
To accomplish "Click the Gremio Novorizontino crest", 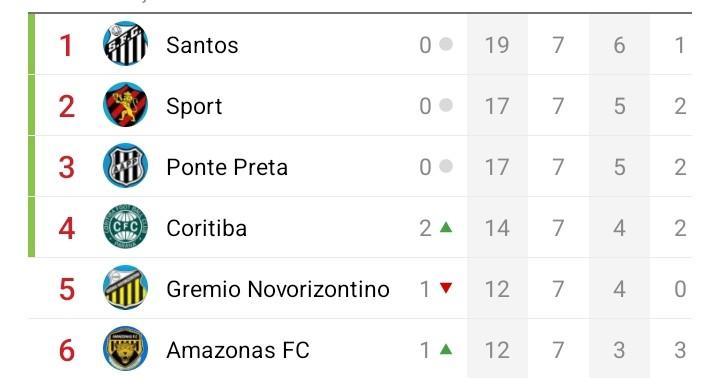I will point(125,288).
